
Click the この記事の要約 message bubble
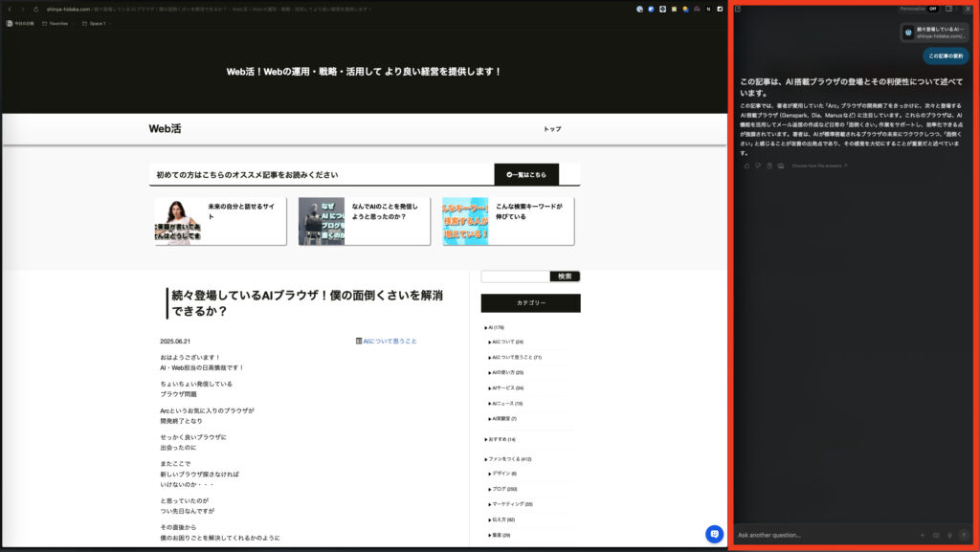pyautogui.click(x=946, y=56)
